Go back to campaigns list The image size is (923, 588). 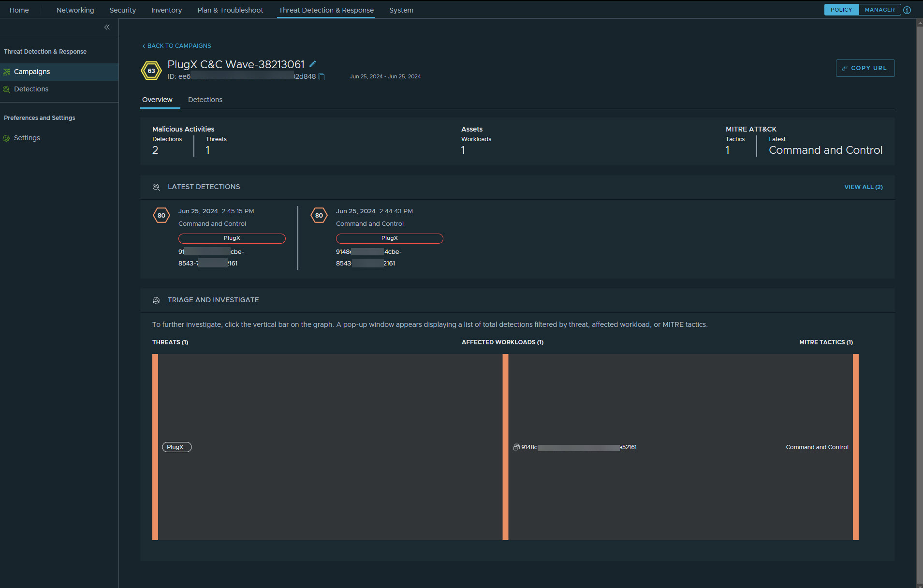coord(176,46)
